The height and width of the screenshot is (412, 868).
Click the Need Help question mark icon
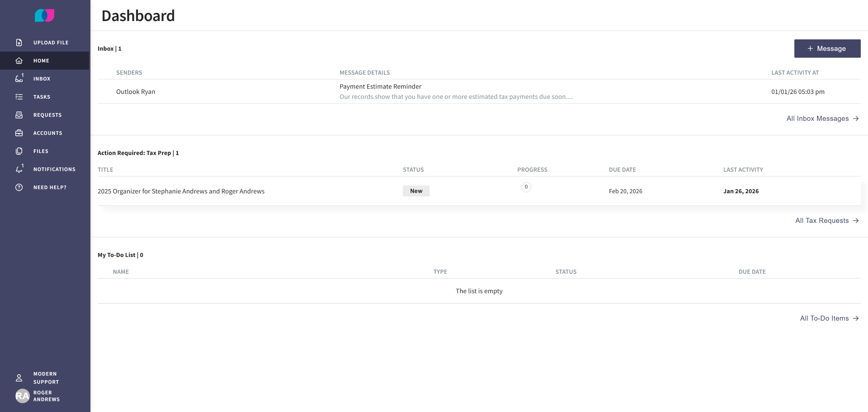coord(19,187)
